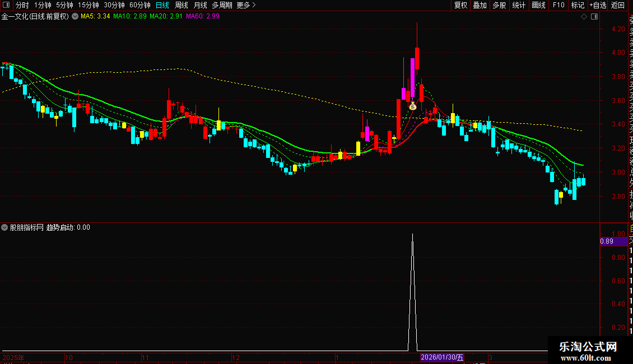Click the 3.00 price level on axis
The height and width of the screenshot is (364, 633).
pos(618,172)
